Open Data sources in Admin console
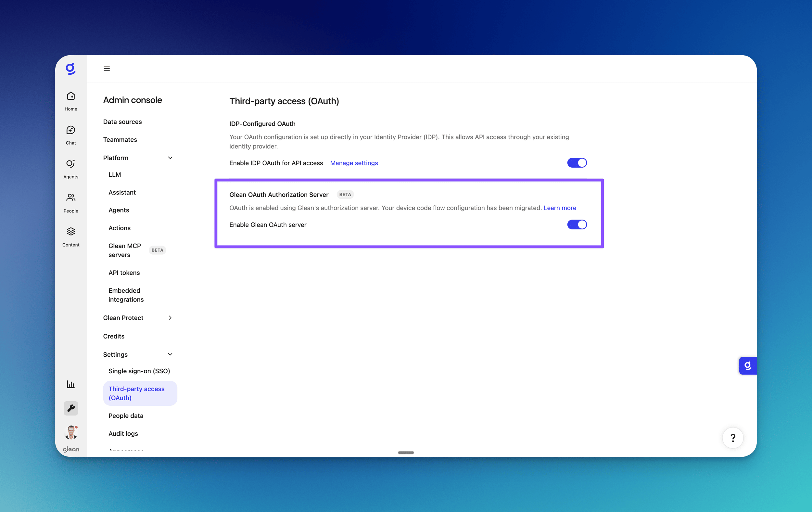This screenshot has height=512, width=812. [x=122, y=122]
